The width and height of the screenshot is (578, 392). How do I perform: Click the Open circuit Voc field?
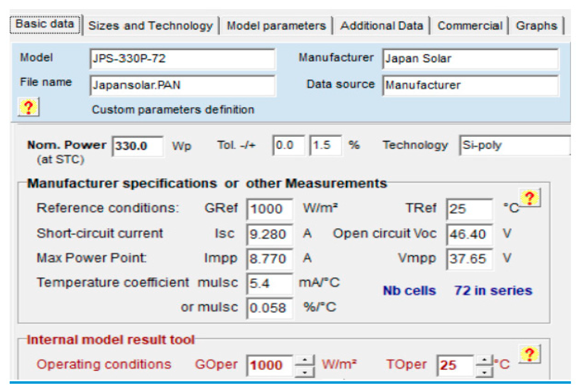point(469,234)
